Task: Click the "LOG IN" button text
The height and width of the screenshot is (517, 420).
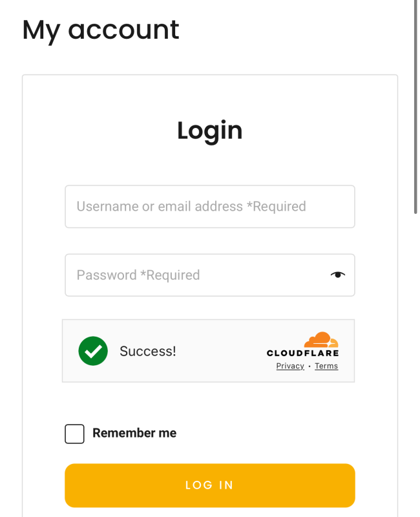Action: pos(209,485)
